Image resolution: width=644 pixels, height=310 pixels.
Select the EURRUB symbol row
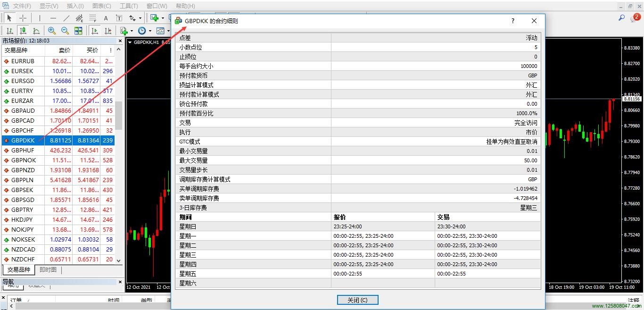(58, 61)
